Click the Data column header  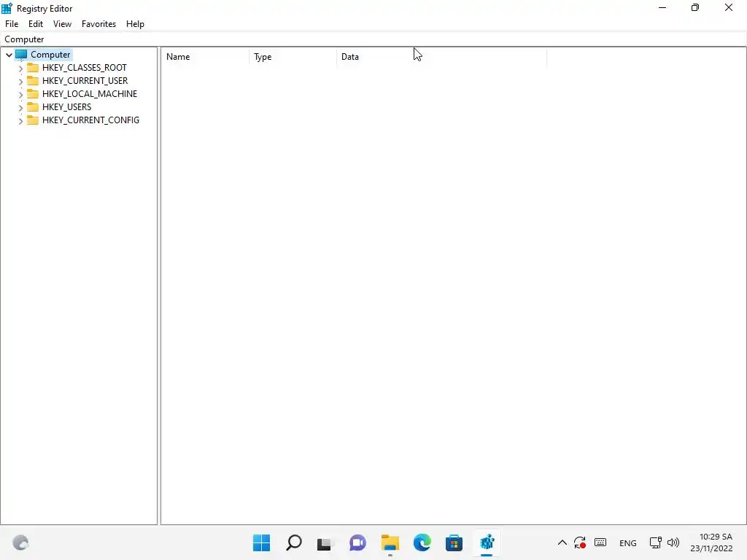pos(441,57)
